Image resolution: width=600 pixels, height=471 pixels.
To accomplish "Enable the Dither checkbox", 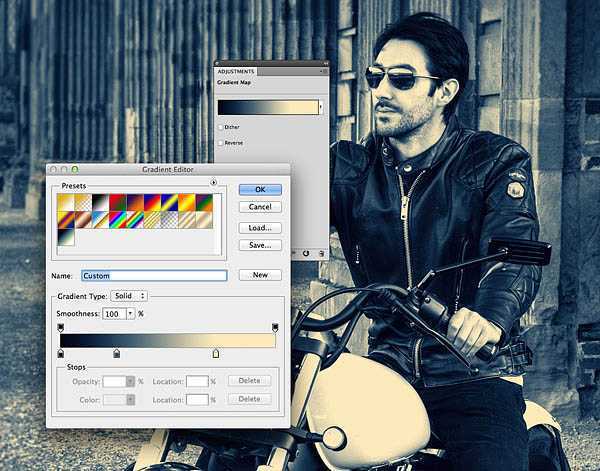I will pos(220,127).
